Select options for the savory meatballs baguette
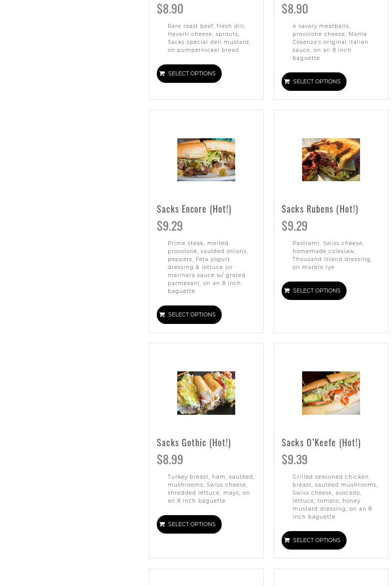The image size is (392, 586). pos(314,81)
